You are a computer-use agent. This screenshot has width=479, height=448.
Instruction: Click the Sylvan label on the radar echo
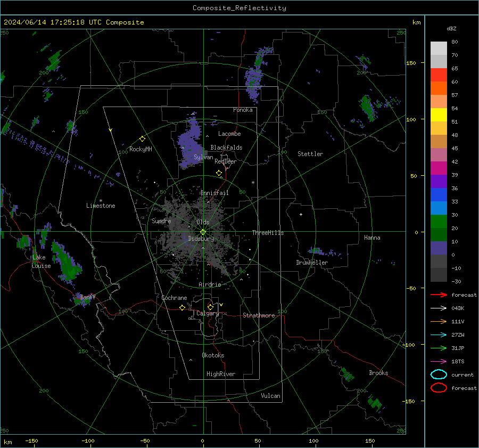point(203,157)
